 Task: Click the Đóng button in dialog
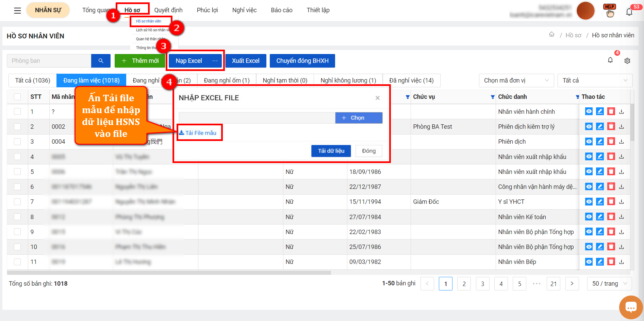[369, 151]
